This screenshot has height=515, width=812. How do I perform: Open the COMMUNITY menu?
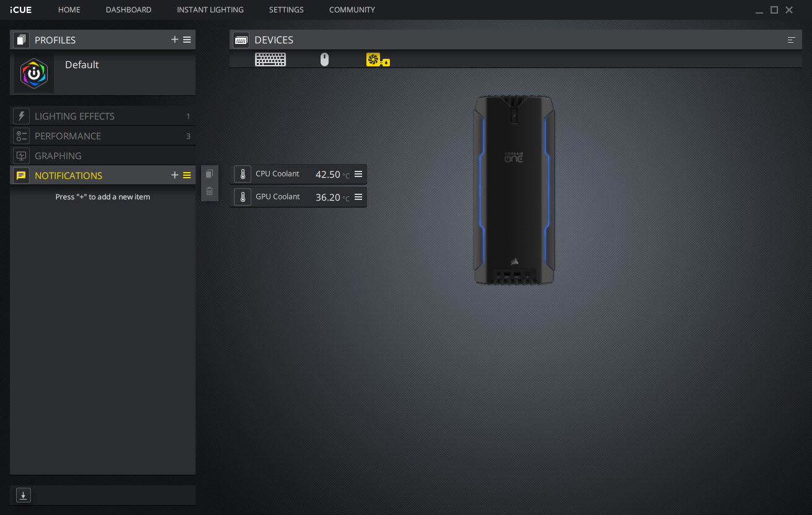pyautogui.click(x=352, y=10)
